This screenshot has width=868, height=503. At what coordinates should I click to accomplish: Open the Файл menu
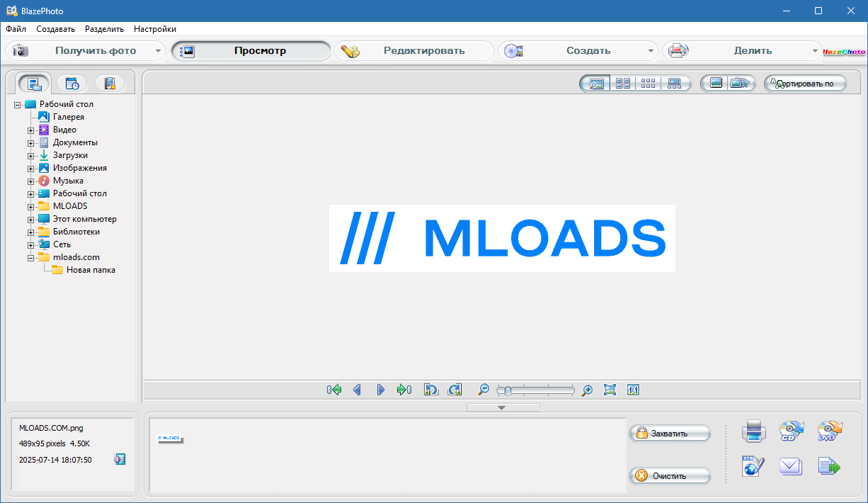click(16, 29)
